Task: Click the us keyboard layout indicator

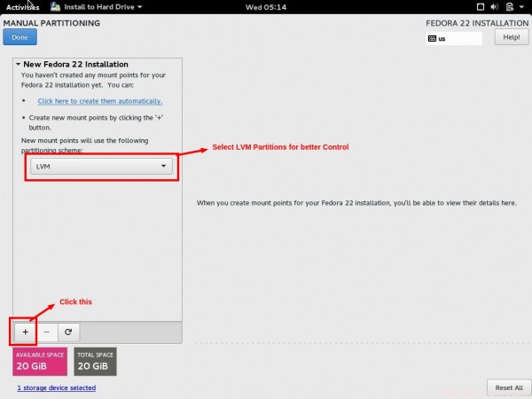Action: [x=454, y=38]
